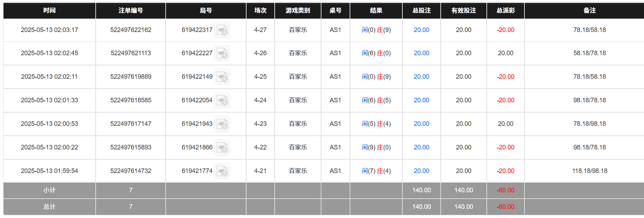Select the 闲(6) 庄(5) result entry
Screen dimensions: 644x218
(x=376, y=100)
